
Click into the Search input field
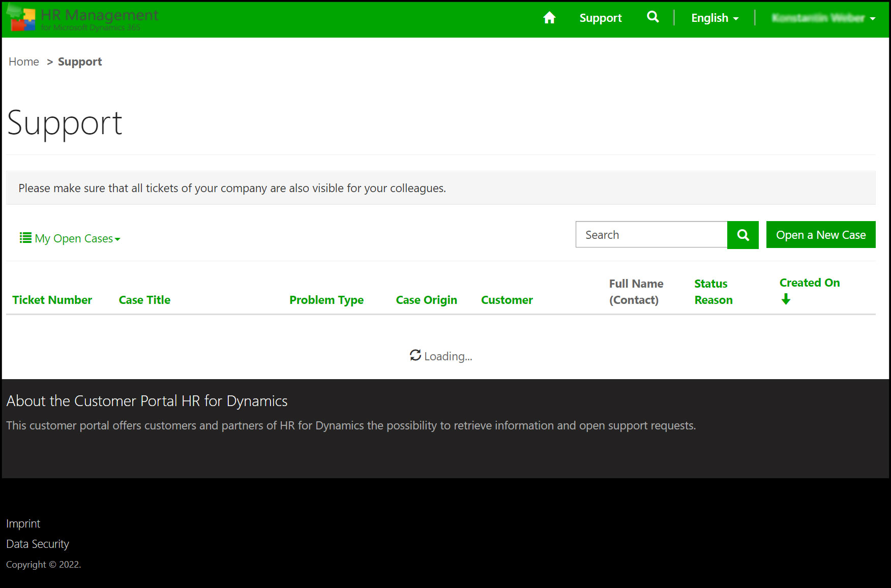tap(651, 235)
